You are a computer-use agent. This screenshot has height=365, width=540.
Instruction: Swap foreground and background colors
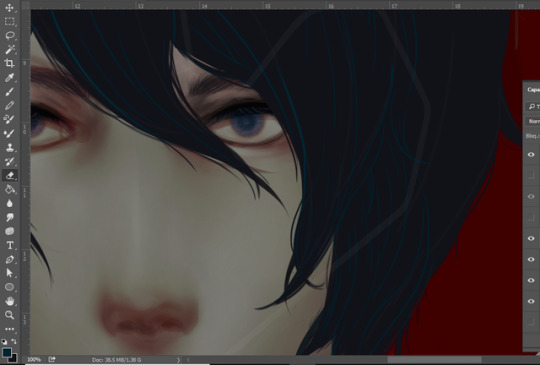coord(14,342)
